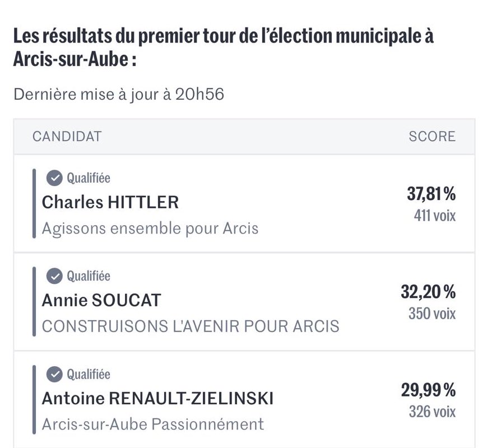Click the Arcis-sur-Aube Passionnément list label

(153, 424)
